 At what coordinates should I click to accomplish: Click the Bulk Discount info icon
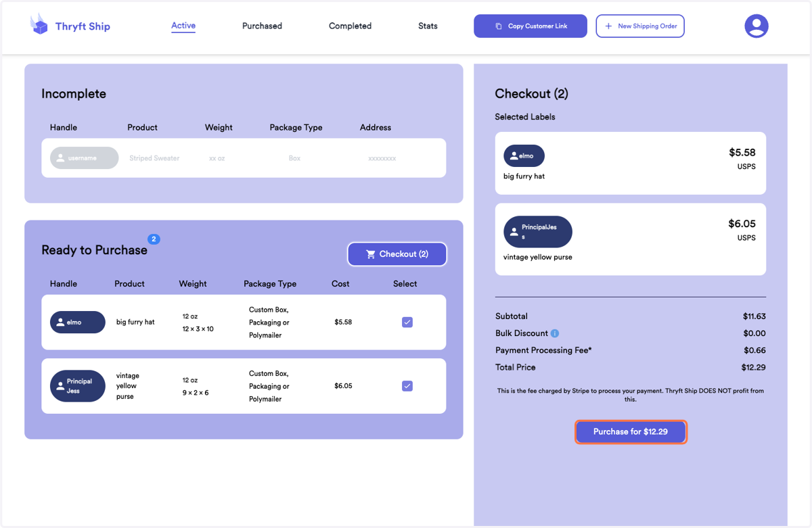pyautogui.click(x=555, y=333)
